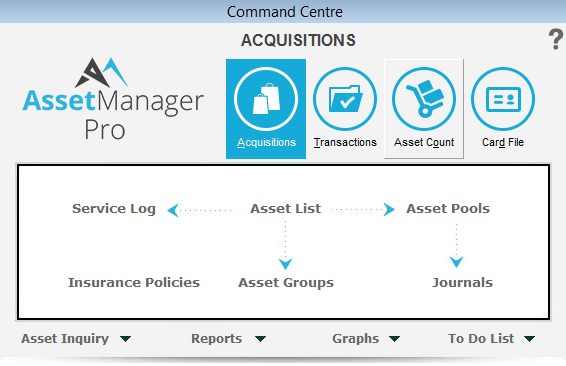Open Journals
Screen dimensions: 566x366
coord(462,283)
